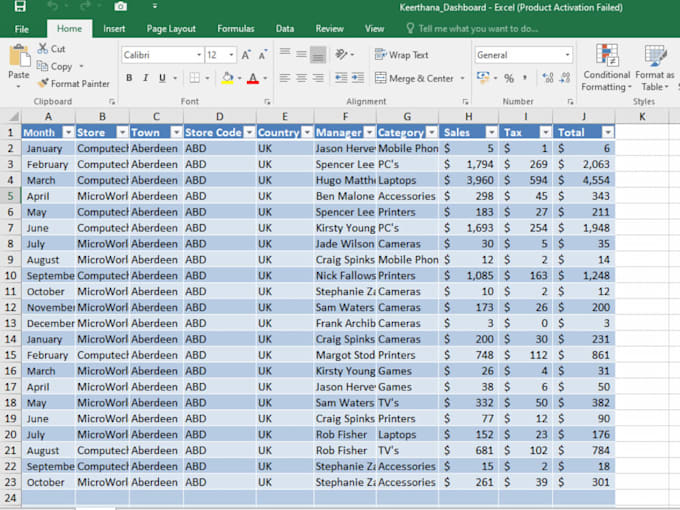The width and height of the screenshot is (680, 510).
Task: Align text right in cell
Action: 318,78
